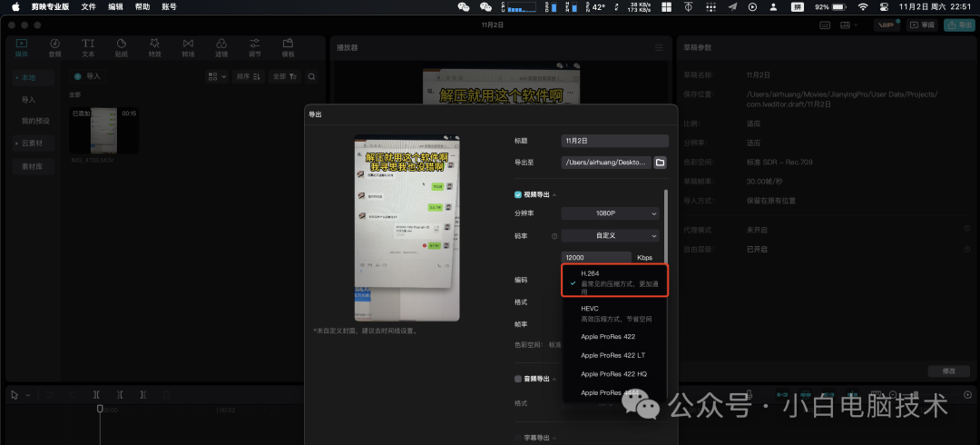Expand the 云素材 cloud section

(17, 143)
